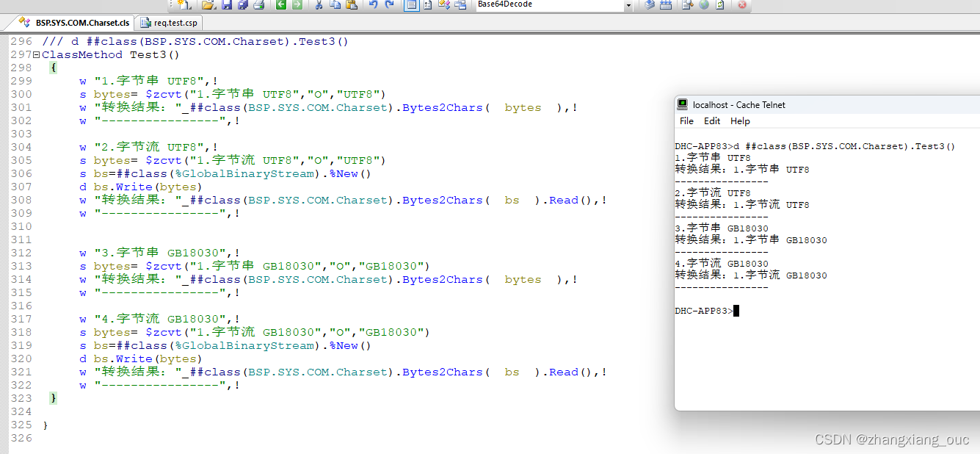
Task: Click the "GB18030" string on line 313
Action: (391, 267)
